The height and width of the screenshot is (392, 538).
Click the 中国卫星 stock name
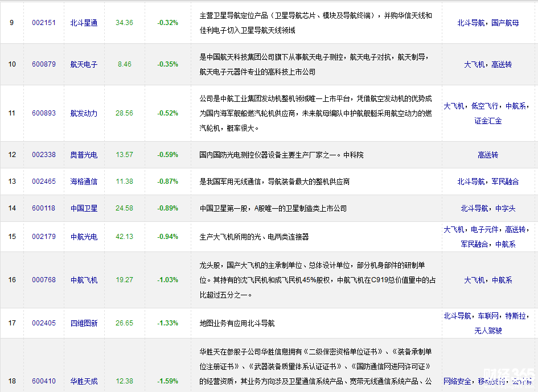pyautogui.click(x=84, y=208)
